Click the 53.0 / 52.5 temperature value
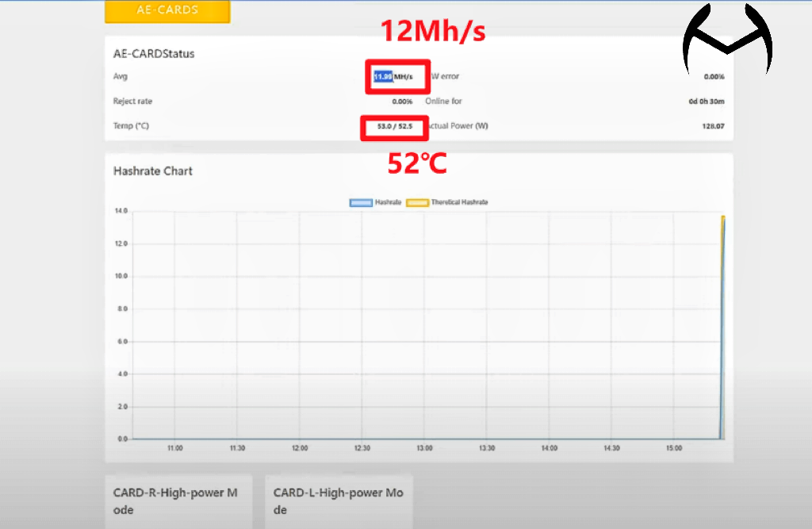The width and height of the screenshot is (812, 529). 395,126
